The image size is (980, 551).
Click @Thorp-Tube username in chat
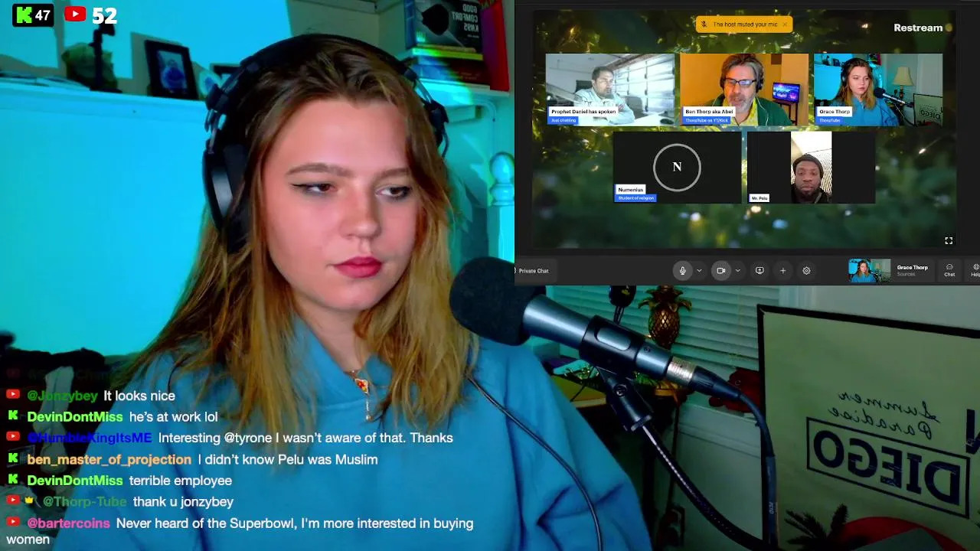tap(84, 502)
